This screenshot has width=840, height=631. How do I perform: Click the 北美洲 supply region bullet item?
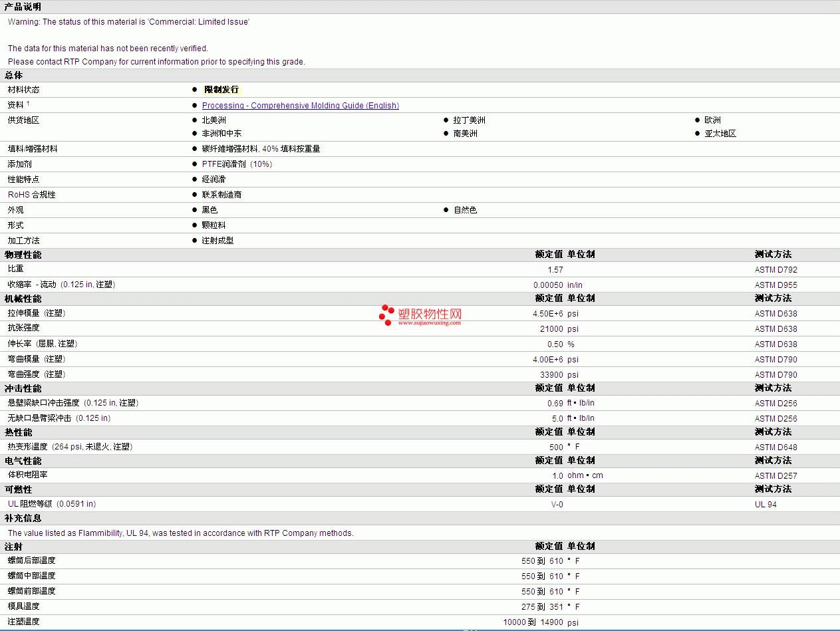coord(213,120)
